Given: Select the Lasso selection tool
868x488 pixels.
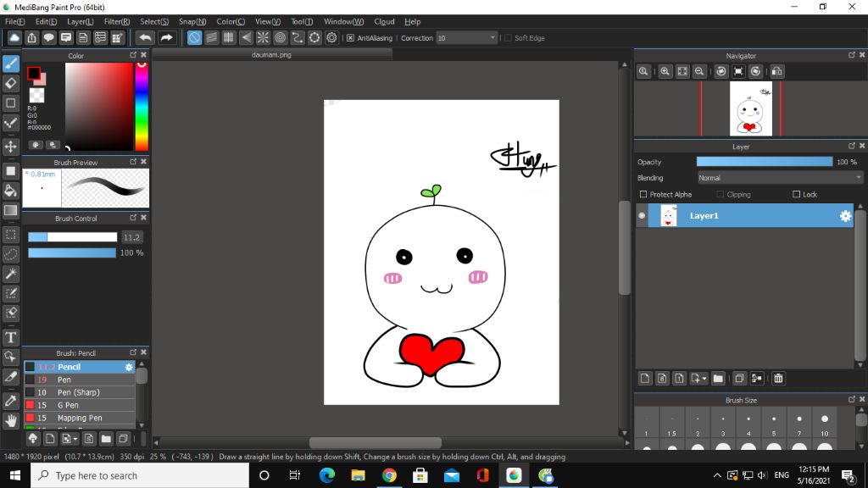Looking at the screenshot, I should (x=11, y=254).
